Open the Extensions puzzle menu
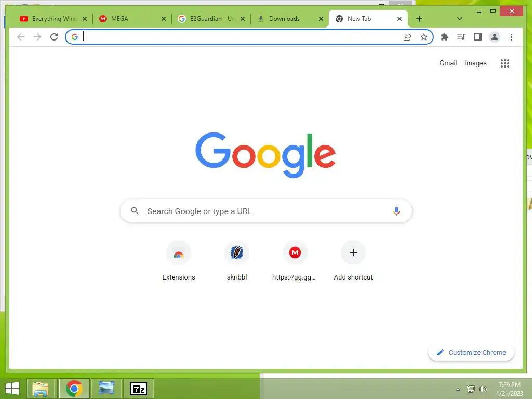The width and height of the screenshot is (532, 399). tap(445, 37)
